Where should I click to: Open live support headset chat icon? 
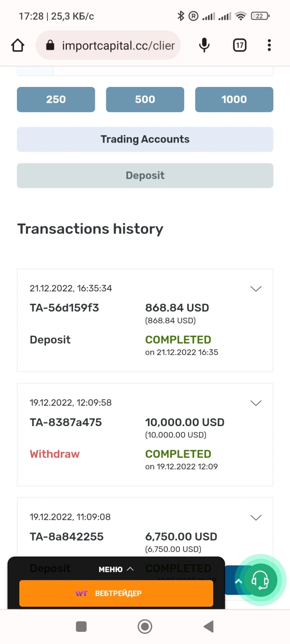[x=260, y=580]
